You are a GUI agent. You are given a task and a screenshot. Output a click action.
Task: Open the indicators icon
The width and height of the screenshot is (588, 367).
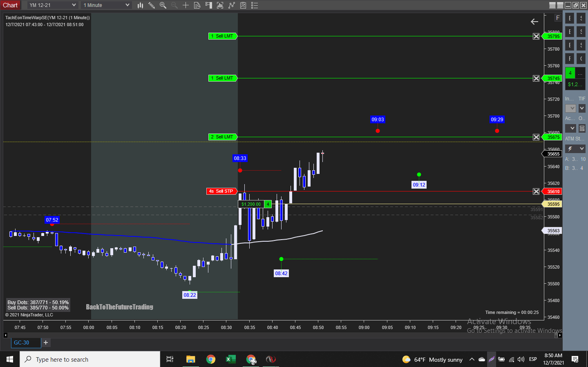click(220, 5)
